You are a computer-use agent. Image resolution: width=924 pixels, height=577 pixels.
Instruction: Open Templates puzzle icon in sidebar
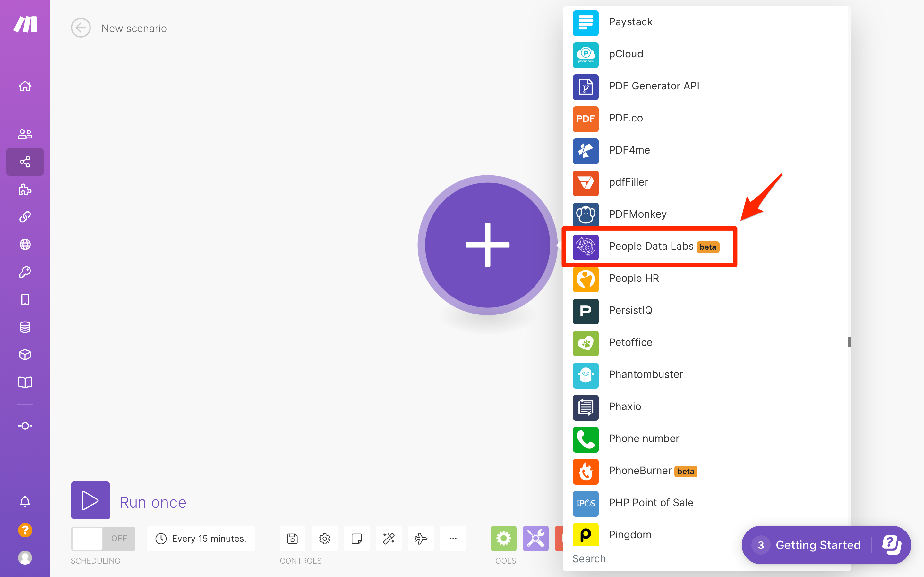coord(25,189)
